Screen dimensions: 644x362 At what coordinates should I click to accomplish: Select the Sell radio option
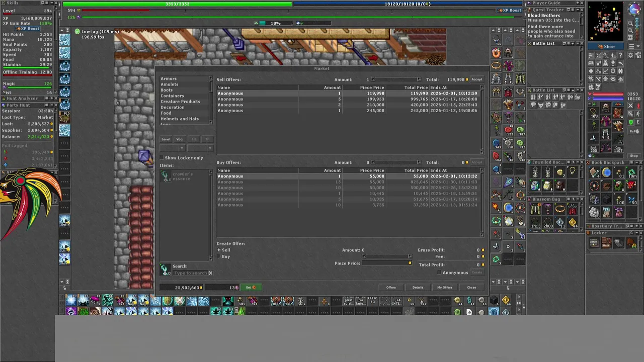pos(219,250)
